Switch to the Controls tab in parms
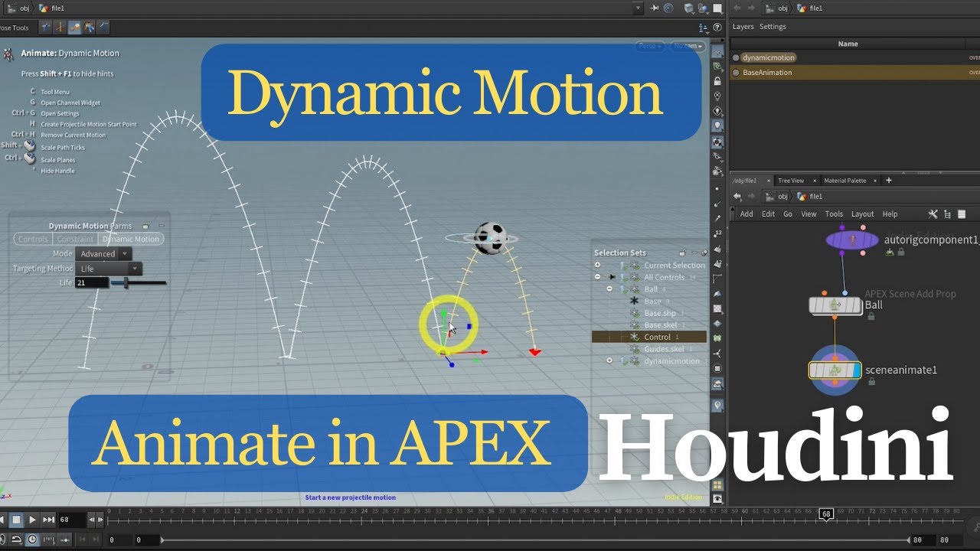980x551 pixels. tap(33, 239)
